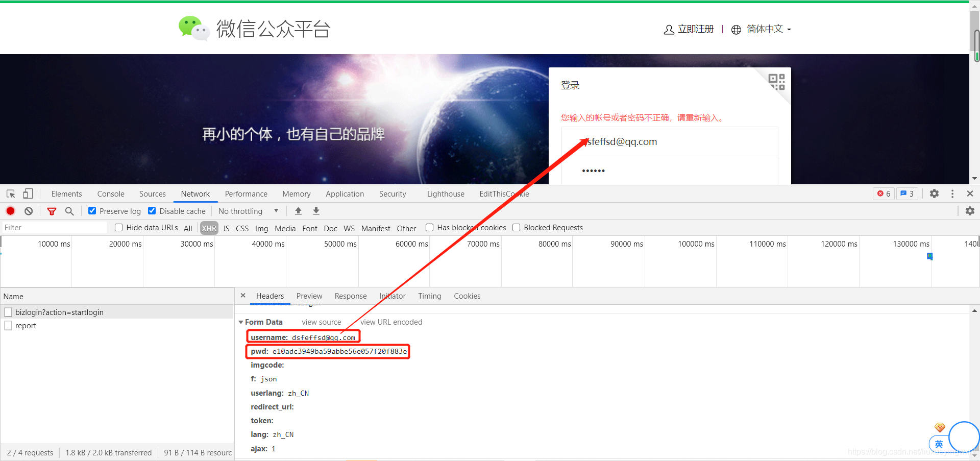980x461 pixels.
Task: Open the Elements tab
Action: point(66,194)
